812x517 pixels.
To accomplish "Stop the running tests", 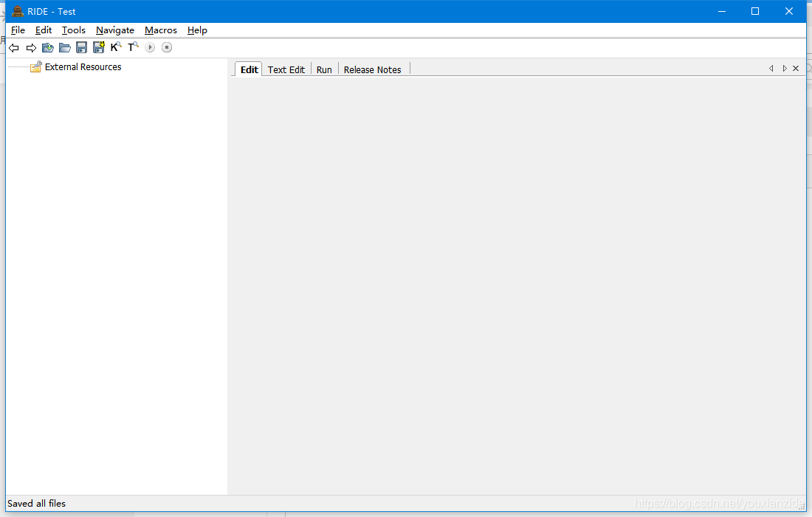I will point(166,47).
